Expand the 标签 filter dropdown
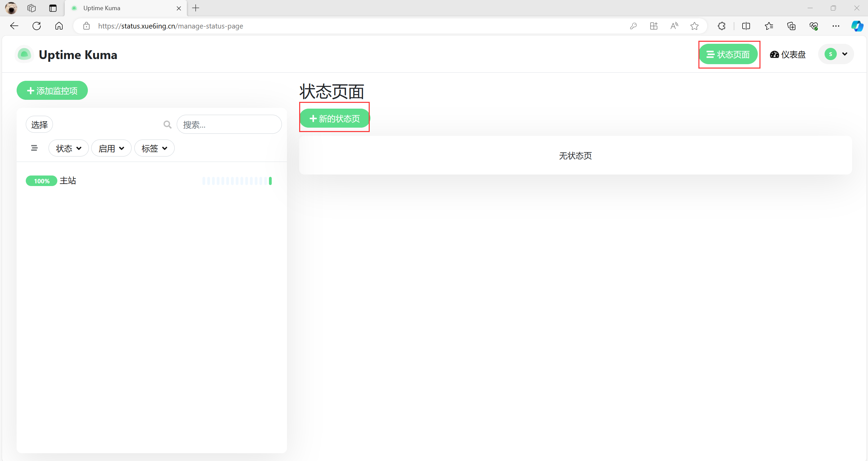This screenshot has width=868, height=461. 154,148
